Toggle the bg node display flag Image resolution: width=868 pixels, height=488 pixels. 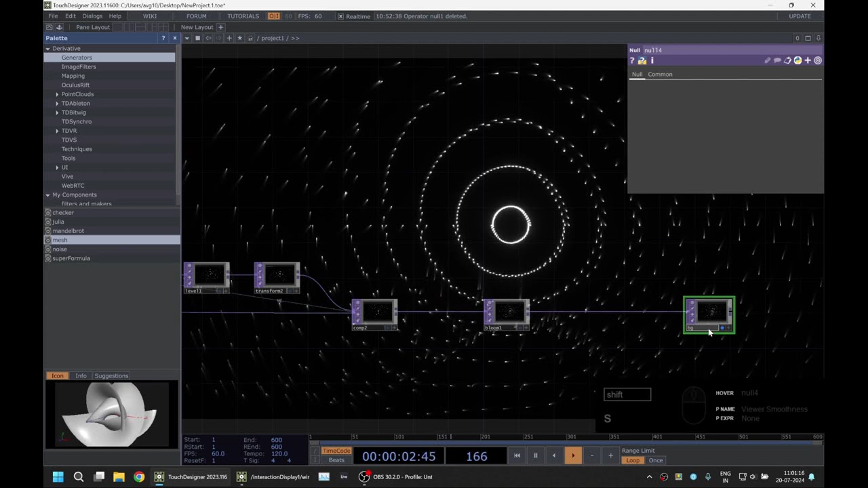pos(722,328)
